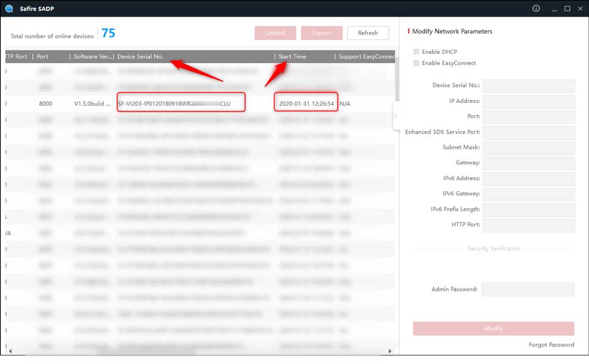Screen dimensions: 589x364
Task: Toggle the Enable EasyConnect checkbox
Action: point(416,63)
